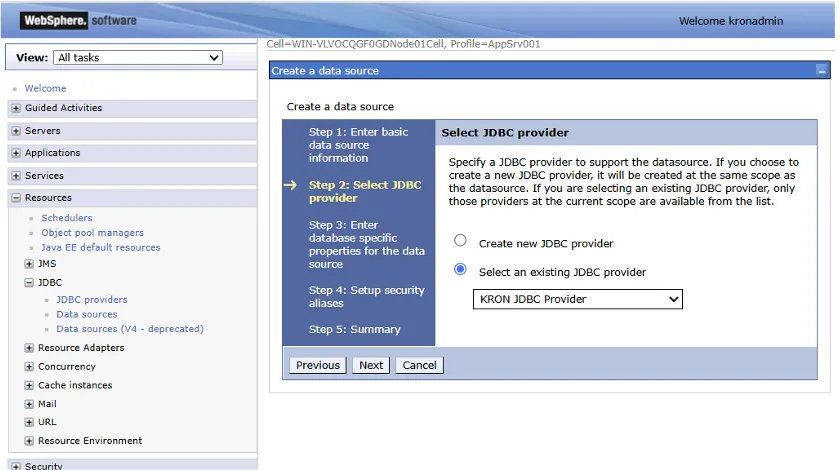
Task: Expand the Mail node
Action: tap(29, 404)
